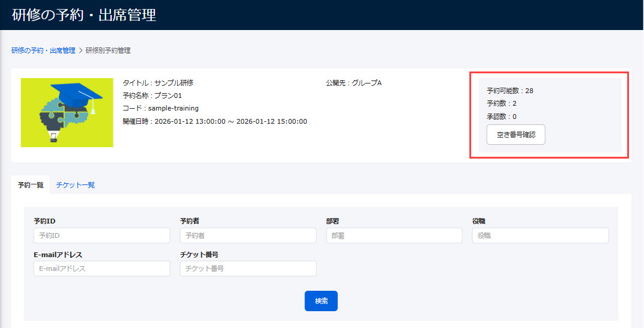Select the 予約一覧 tab
This screenshot has width=644, height=328.
31,185
